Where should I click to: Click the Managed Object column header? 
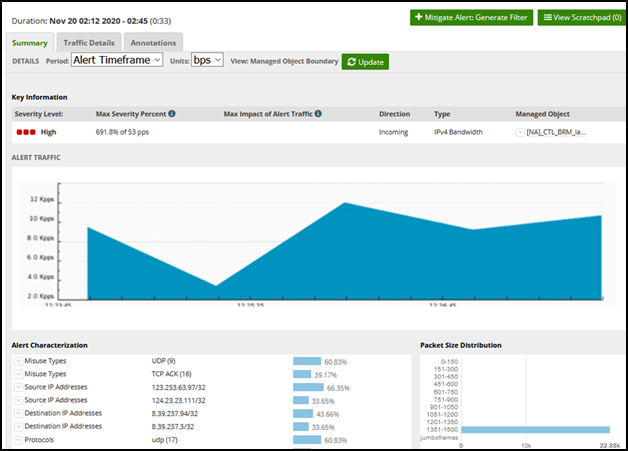542,114
